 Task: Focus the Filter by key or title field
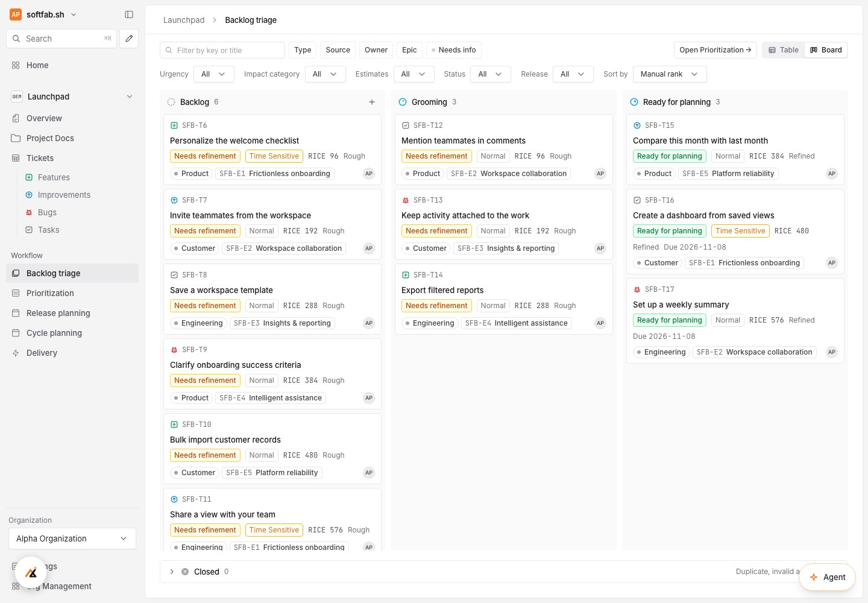tap(222, 50)
